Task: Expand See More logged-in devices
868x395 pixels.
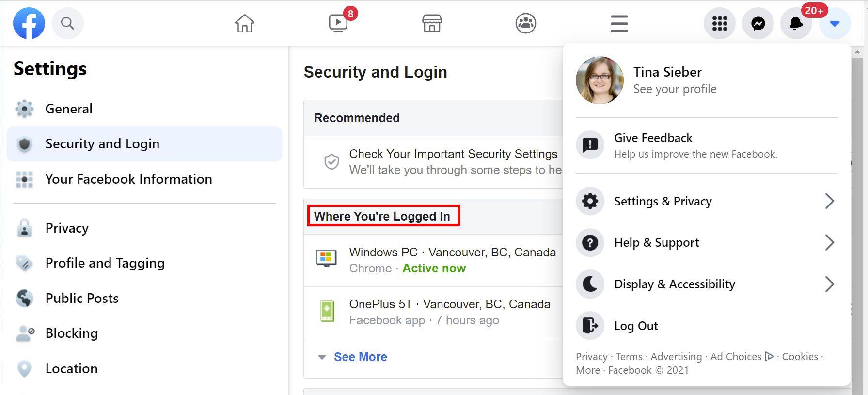Action: point(360,357)
